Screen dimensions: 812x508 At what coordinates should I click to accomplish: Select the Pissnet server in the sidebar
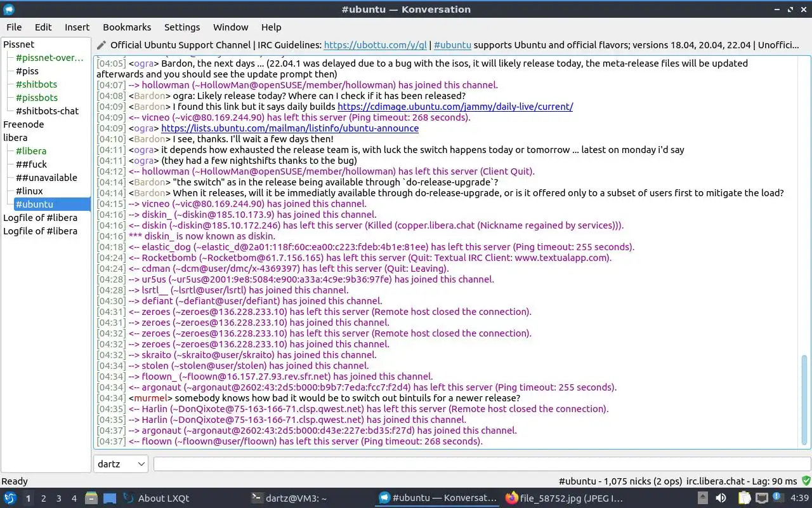pos(19,44)
